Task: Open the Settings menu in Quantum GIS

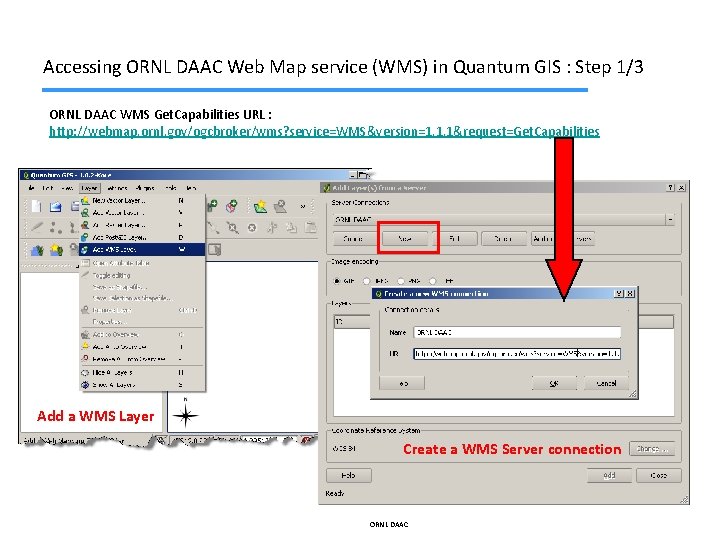Action: (x=117, y=188)
